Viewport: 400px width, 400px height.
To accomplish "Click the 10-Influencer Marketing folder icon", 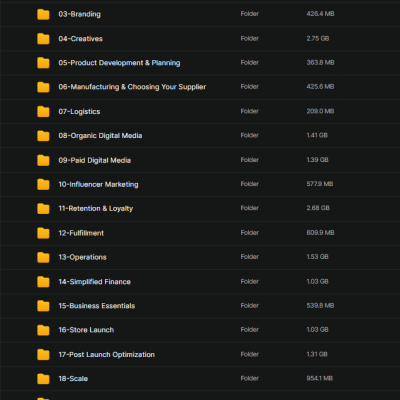I will (x=43, y=184).
